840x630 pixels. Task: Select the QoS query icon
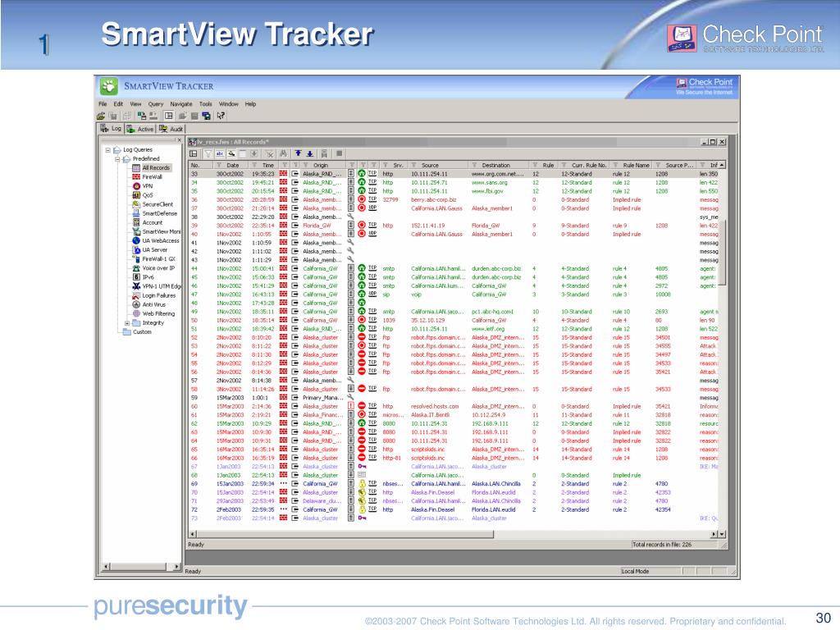(136, 195)
